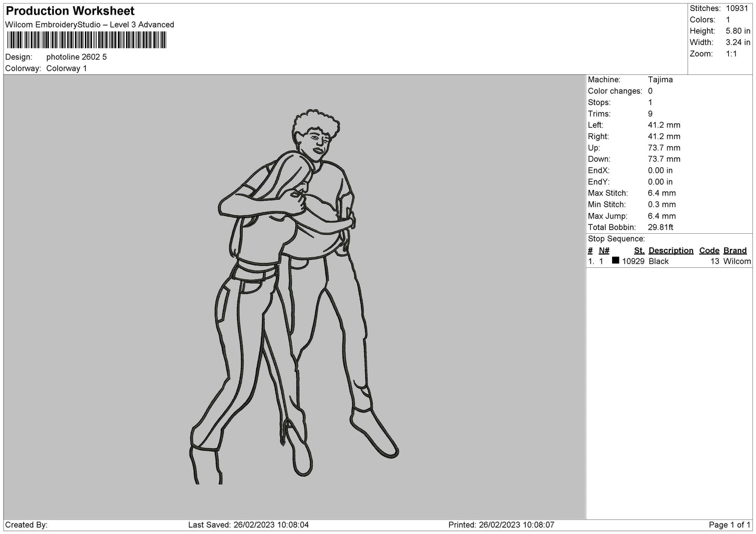The width and height of the screenshot is (756, 534).
Task: Click the Created By label in footer
Action: [x=26, y=525]
